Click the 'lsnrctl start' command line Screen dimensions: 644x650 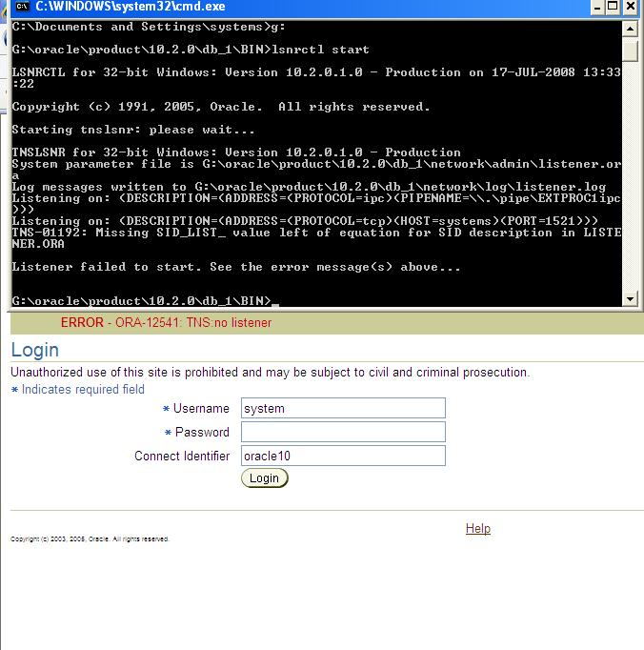pyautogui.click(x=191, y=50)
